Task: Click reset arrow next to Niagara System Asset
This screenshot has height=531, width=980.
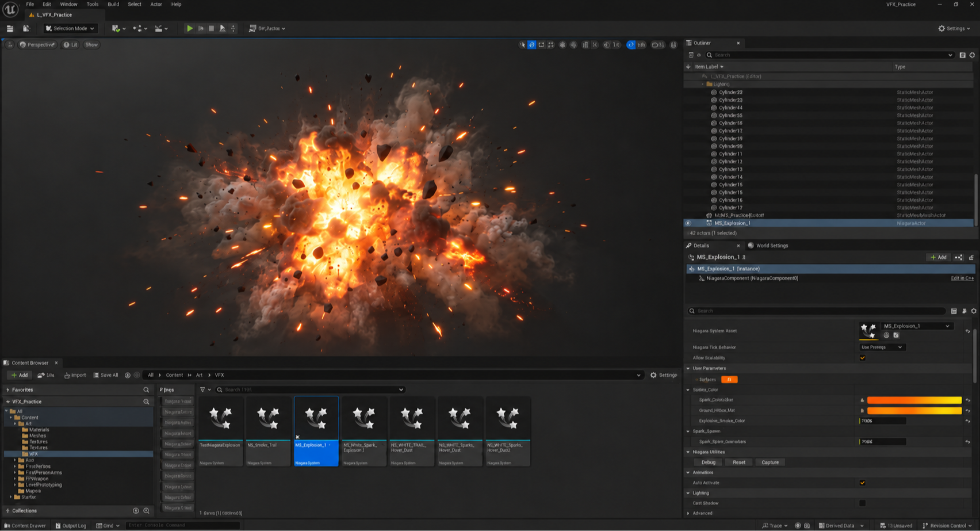Action: (x=968, y=331)
